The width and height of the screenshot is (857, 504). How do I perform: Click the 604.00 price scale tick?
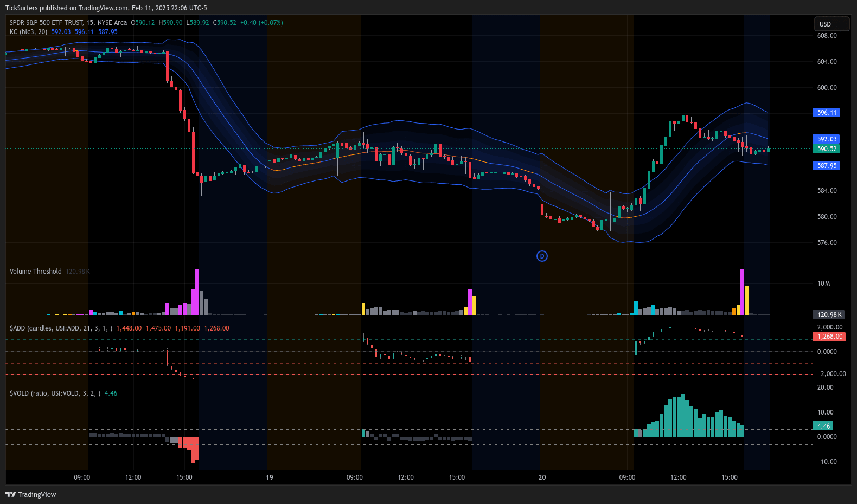pos(827,62)
